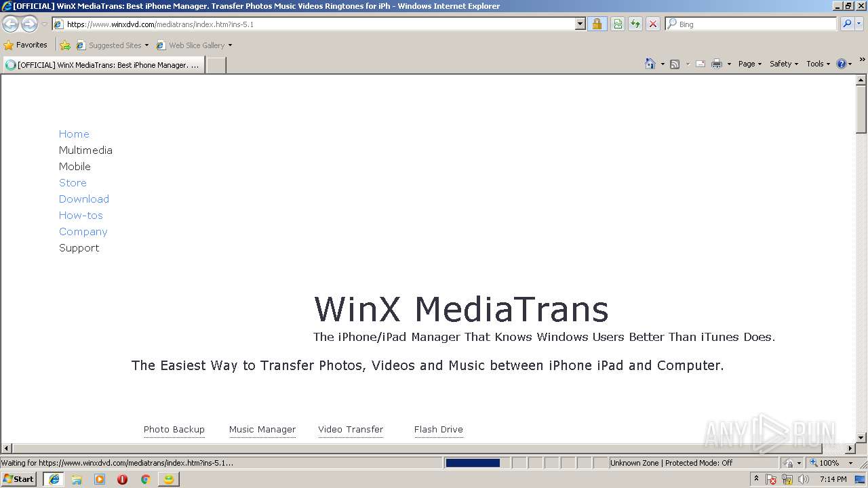The width and height of the screenshot is (868, 488).
Task: Open the How-tos link
Action: pos(81,216)
